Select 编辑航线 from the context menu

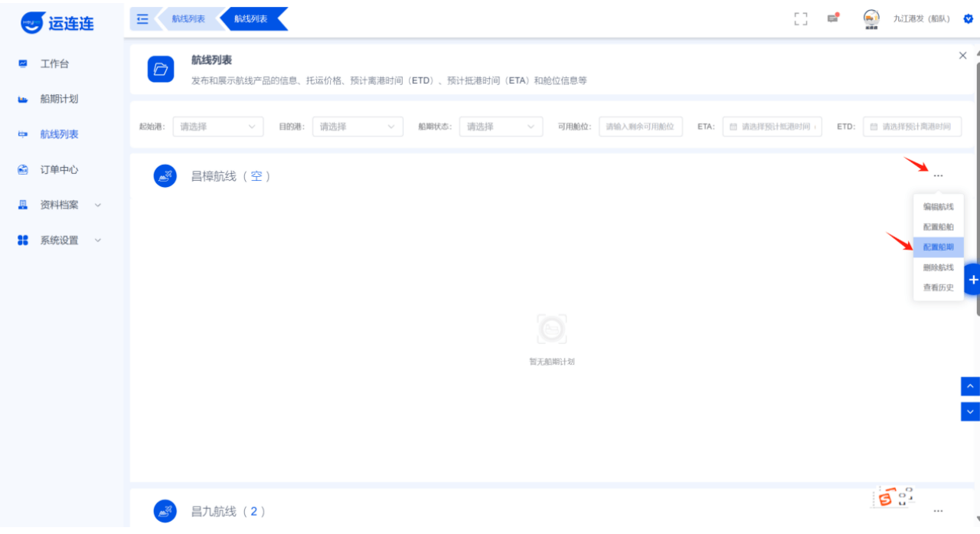click(938, 207)
